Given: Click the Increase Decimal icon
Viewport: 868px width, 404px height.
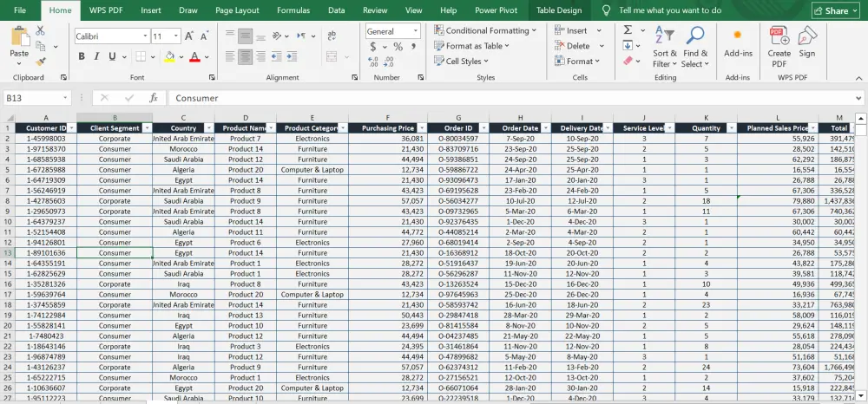Looking at the screenshot, I should pos(373,62).
